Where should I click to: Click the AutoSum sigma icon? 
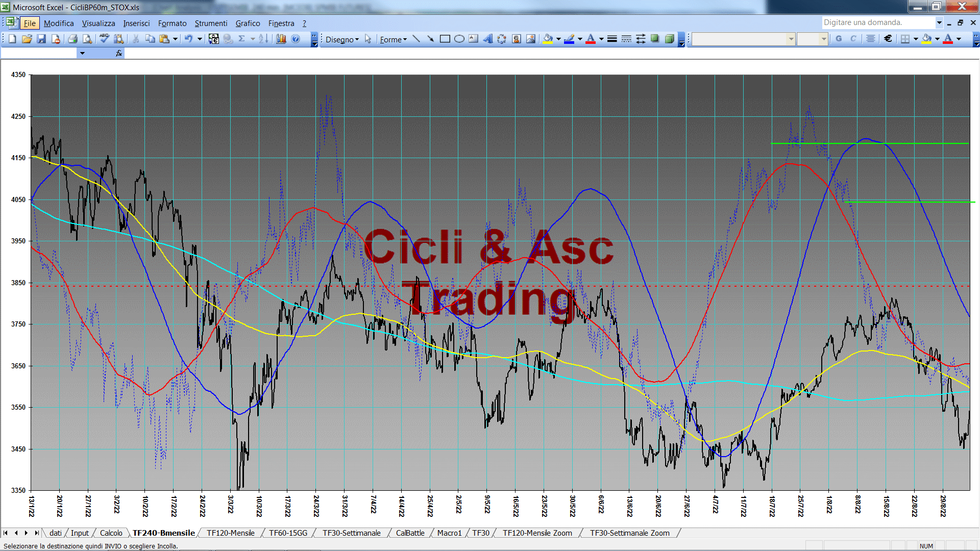pyautogui.click(x=241, y=39)
